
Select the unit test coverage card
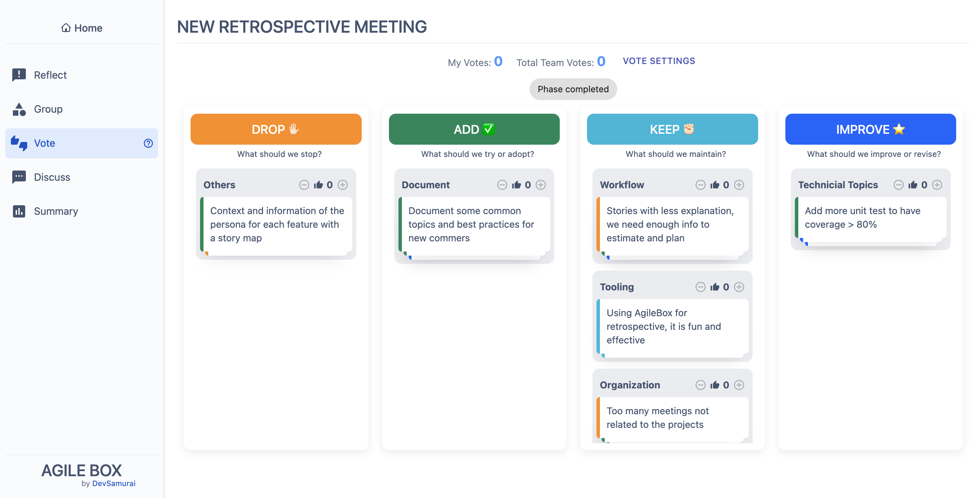click(x=870, y=218)
